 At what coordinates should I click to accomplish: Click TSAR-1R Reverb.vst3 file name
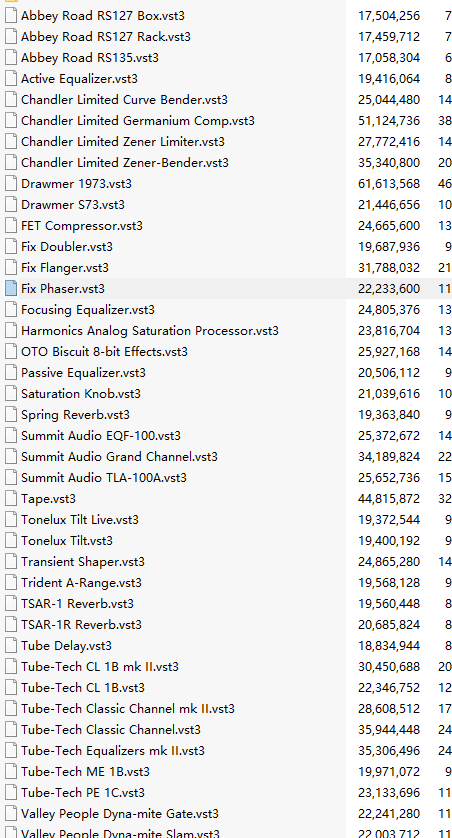pos(81,625)
